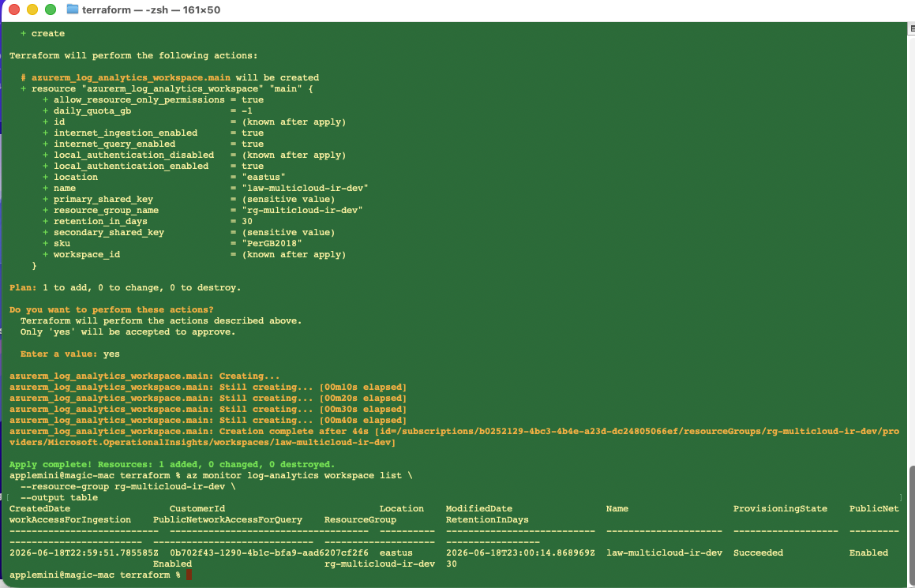Image resolution: width=915 pixels, height=588 pixels.
Task: Click the 'ModifiedDate' column header
Action: (x=479, y=509)
